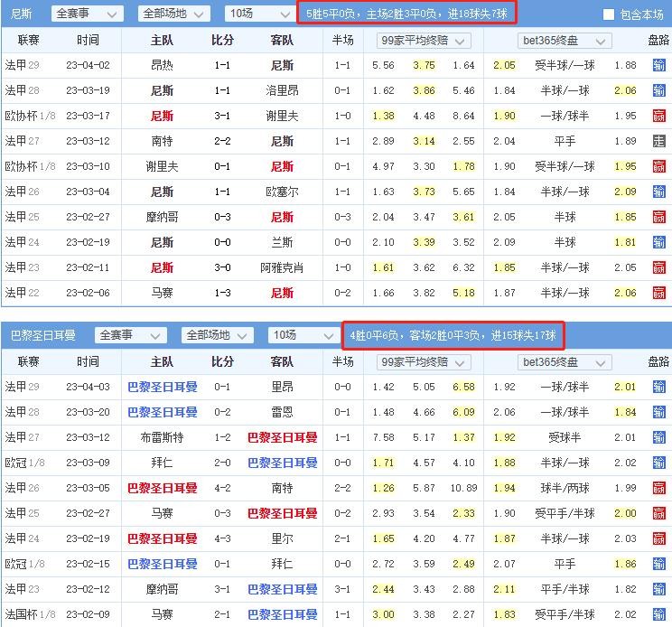Viewport: 672px width, 627px height.
Task: Click the yellow highlighted 3.75 odds cell
Action: pyautogui.click(x=424, y=66)
